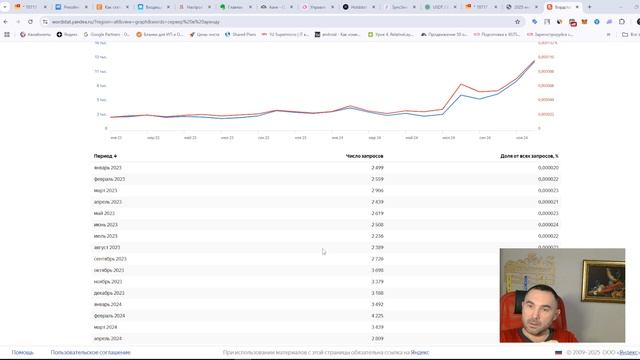The height and width of the screenshot is (360, 640).
Task: Click the blue tag extension icon
Action: click(534, 22)
